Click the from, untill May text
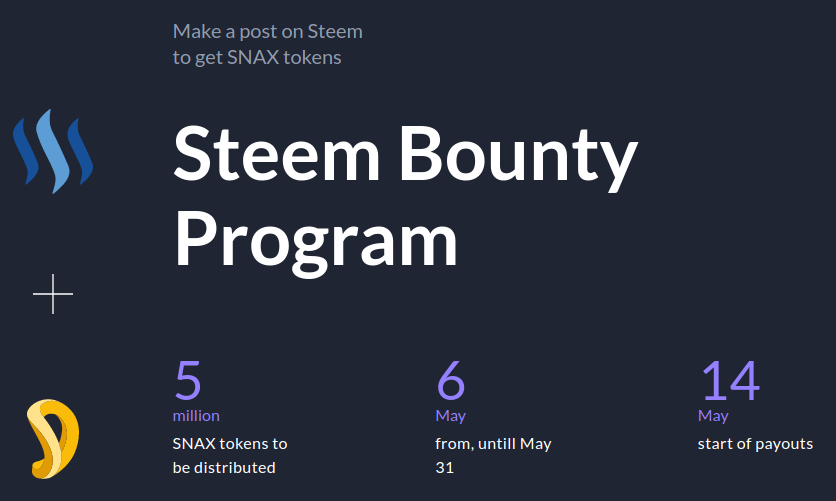Image resolution: width=836 pixels, height=501 pixels. 493,443
